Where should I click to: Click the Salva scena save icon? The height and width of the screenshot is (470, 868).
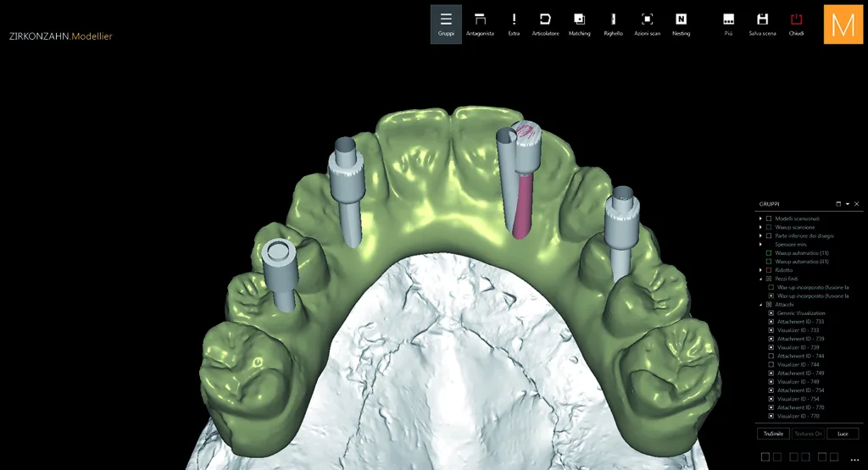tap(762, 25)
